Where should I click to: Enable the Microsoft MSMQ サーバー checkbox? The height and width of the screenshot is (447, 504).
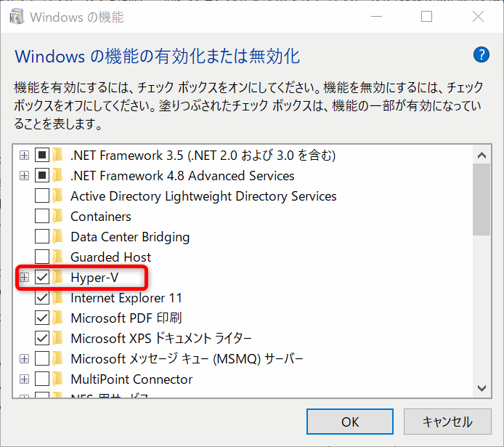tap(42, 358)
